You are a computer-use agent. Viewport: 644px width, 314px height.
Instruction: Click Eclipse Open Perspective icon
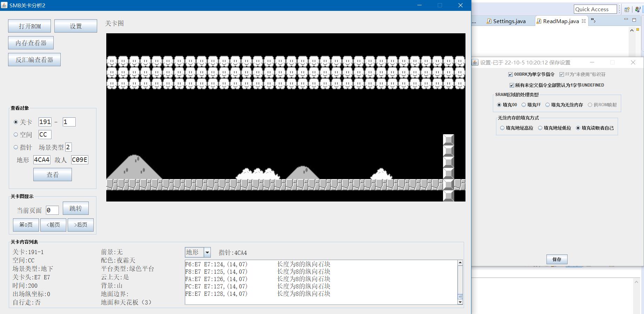(627, 9)
